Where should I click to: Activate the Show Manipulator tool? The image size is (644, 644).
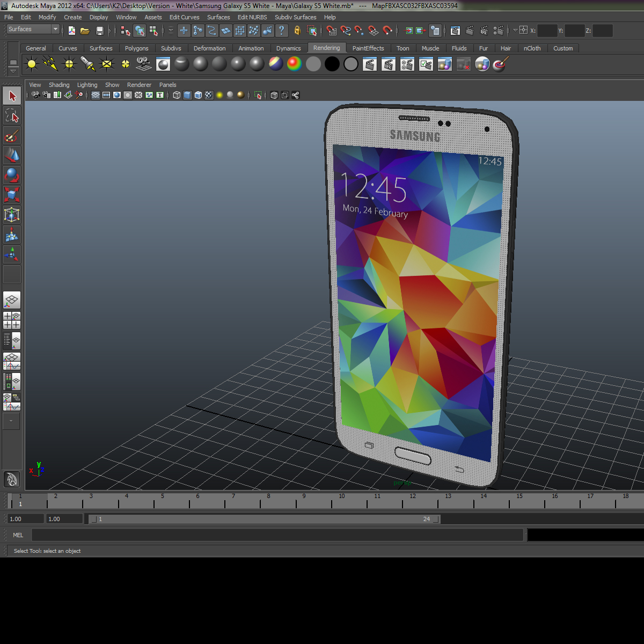(12, 254)
